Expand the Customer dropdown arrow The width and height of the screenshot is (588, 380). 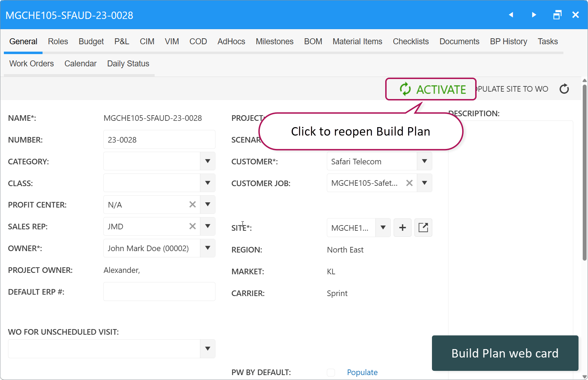[425, 161]
